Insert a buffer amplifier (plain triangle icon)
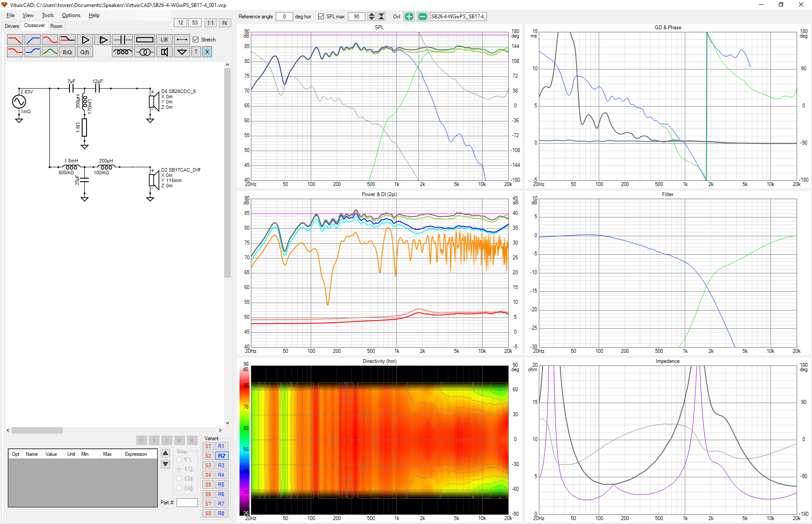This screenshot has width=812, height=524. pos(85,40)
